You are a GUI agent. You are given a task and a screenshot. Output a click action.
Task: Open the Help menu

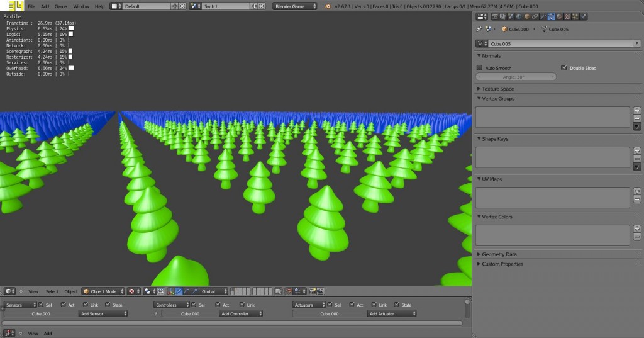point(99,6)
